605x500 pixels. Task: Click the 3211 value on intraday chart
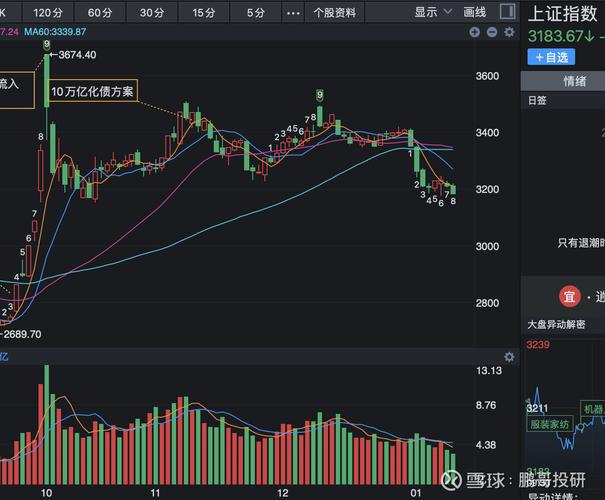(x=537, y=408)
